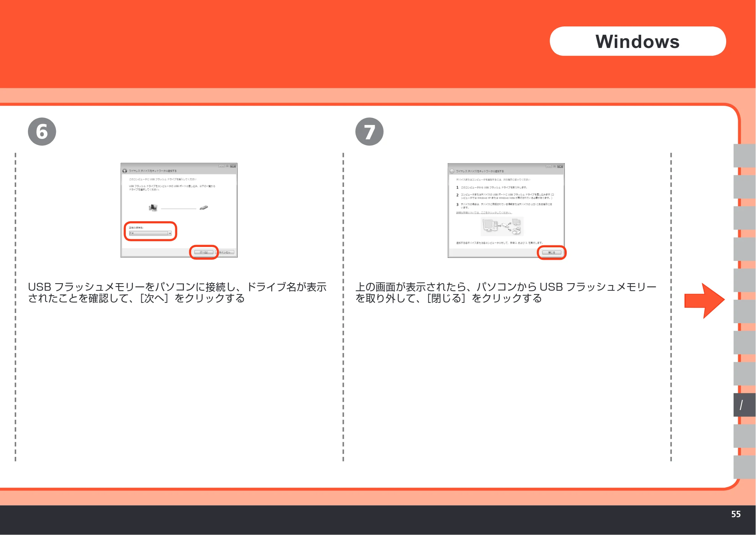756x535 pixels.
Task: Click the 次へ(N) button
Action: tap(204, 252)
